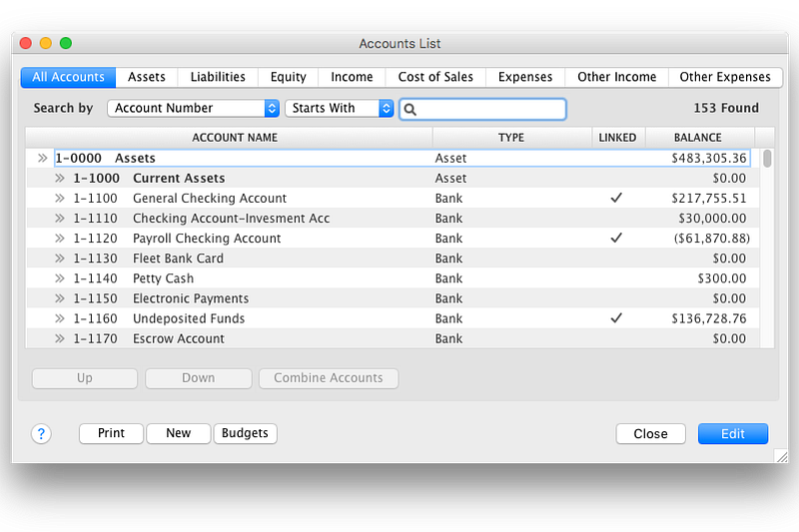The image size is (799, 532).
Task: Open detail arrow for General Checking Account
Action: [x=60, y=198]
